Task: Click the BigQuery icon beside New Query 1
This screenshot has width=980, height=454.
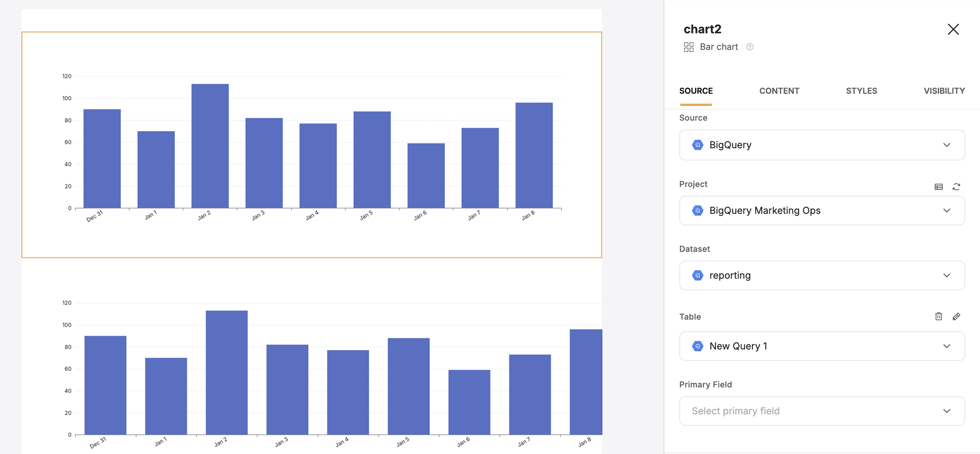Action: point(698,346)
